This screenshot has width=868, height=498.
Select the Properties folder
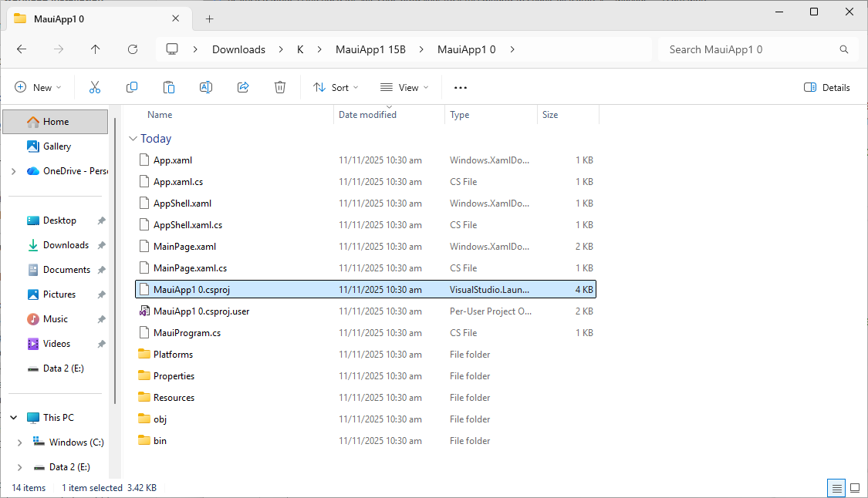366,375
